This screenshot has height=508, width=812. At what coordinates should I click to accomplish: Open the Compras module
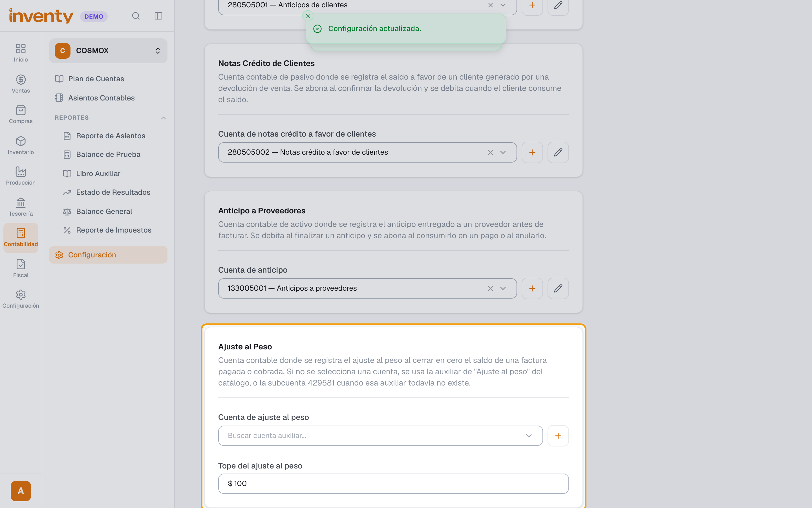coord(21,115)
